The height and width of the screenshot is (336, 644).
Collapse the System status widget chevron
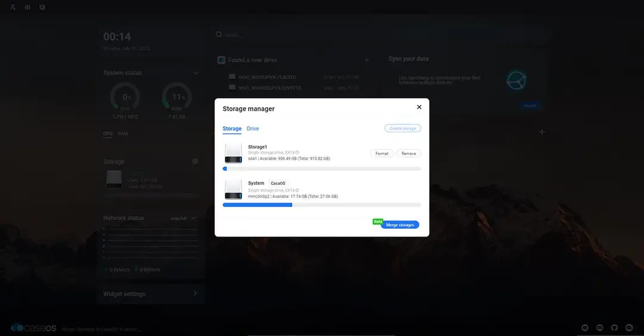[196, 73]
